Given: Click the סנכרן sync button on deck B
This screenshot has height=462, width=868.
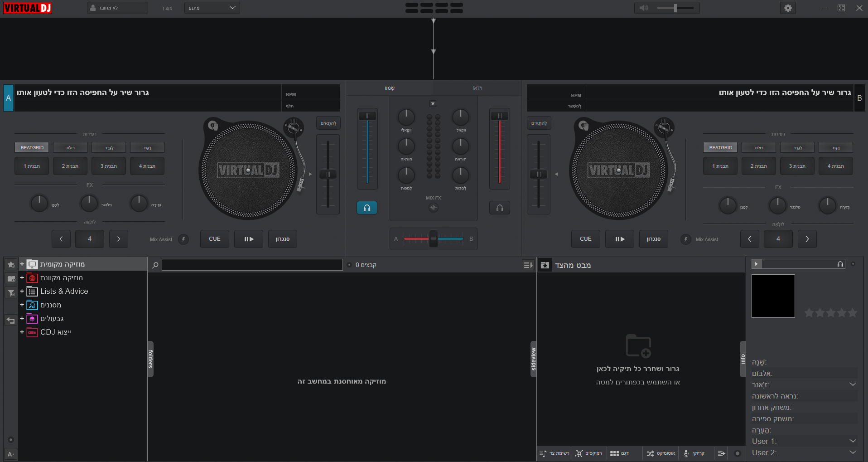Looking at the screenshot, I should point(654,239).
